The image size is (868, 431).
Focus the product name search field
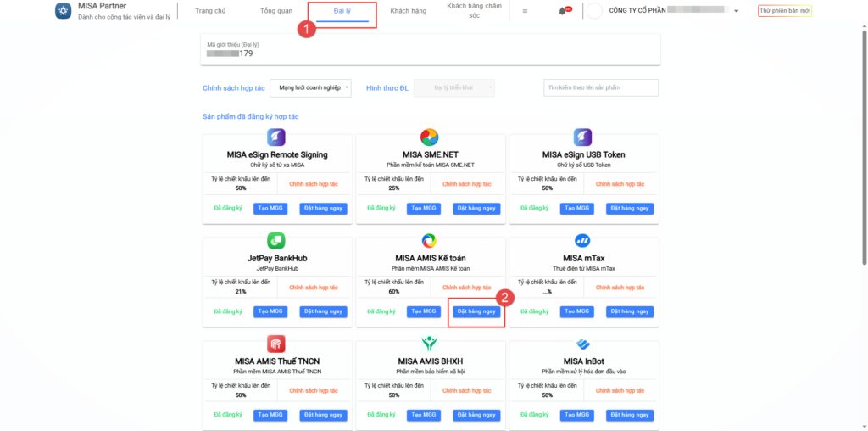(x=601, y=87)
